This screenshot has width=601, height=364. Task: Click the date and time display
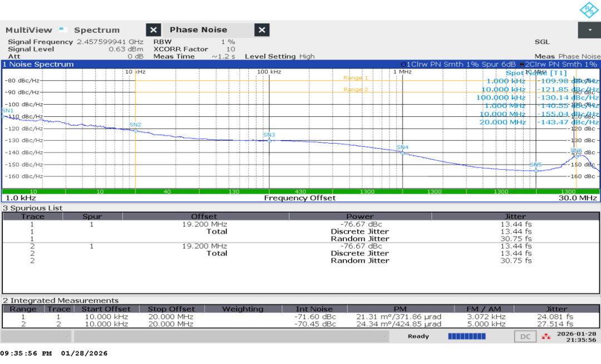(x=577, y=336)
